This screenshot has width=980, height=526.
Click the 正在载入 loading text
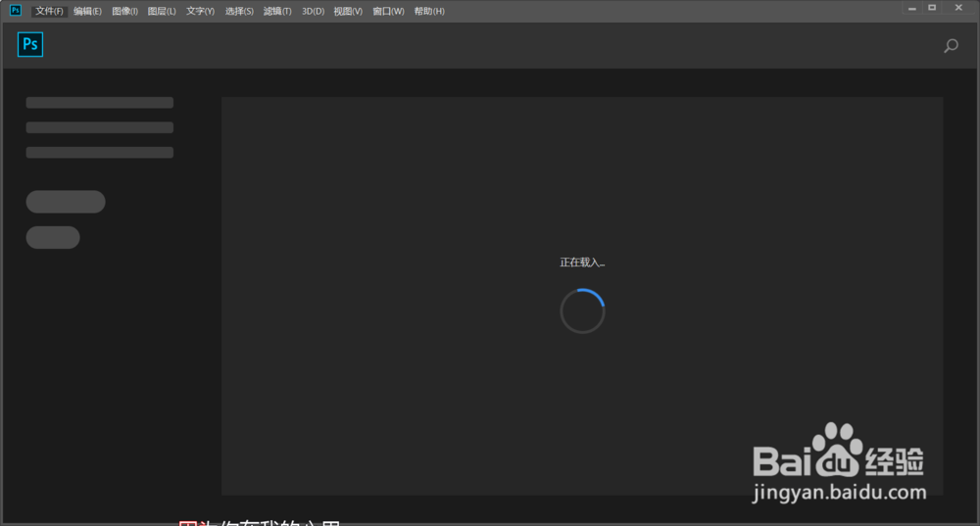pos(582,263)
